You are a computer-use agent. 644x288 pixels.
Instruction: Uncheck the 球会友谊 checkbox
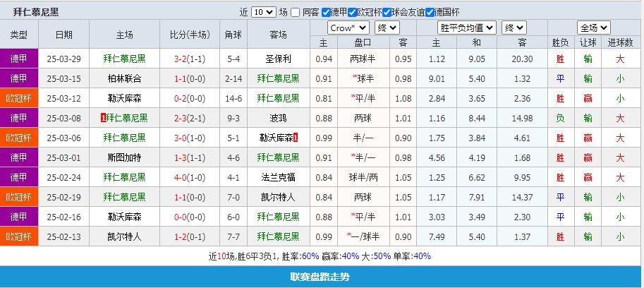(x=387, y=12)
